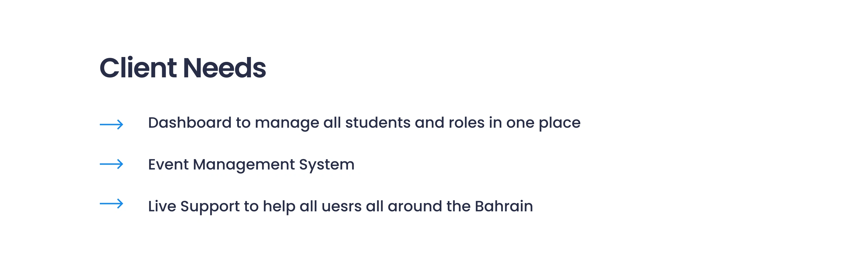Viewport: 868px width, 279px height.
Task: Select the word "Support" in the third bullet
Action: click(x=210, y=207)
